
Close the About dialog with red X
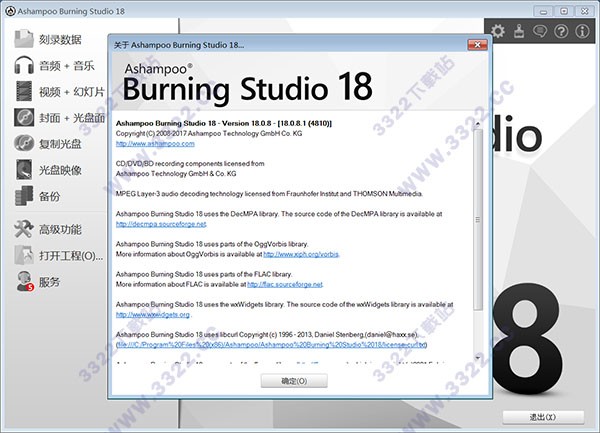click(x=477, y=45)
